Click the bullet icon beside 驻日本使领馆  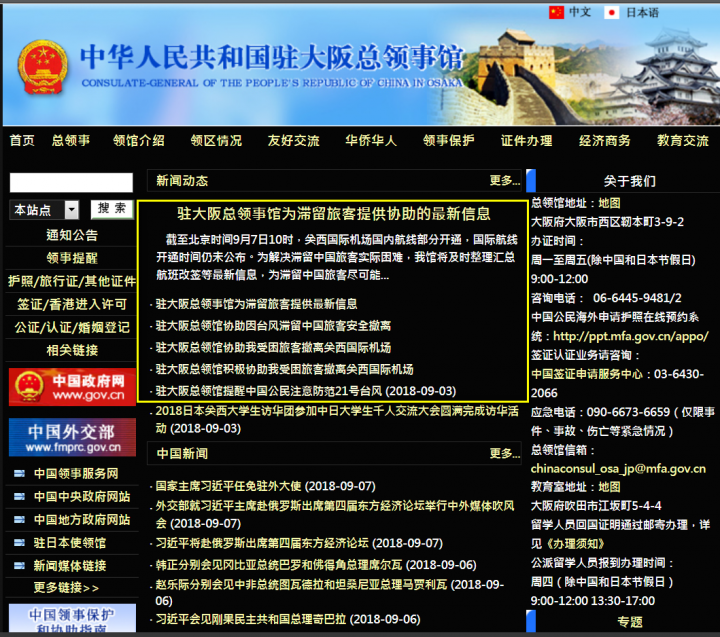coord(19,543)
